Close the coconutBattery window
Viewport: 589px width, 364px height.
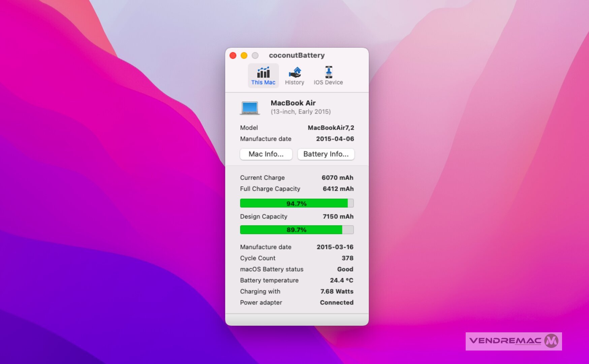233,55
